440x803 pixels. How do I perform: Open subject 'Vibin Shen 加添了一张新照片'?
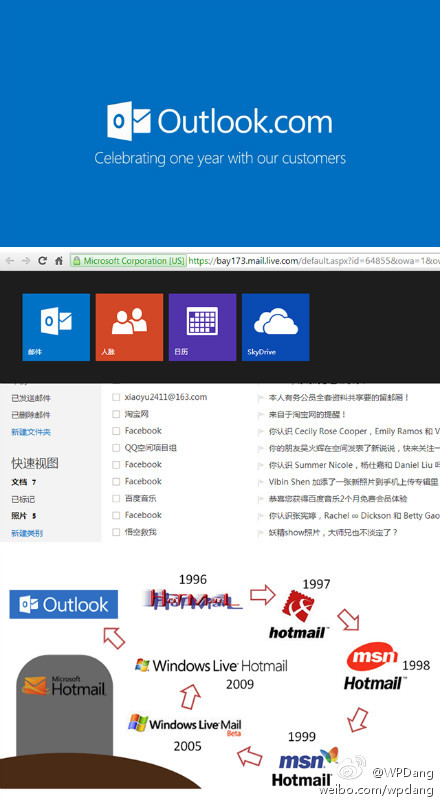(353, 482)
